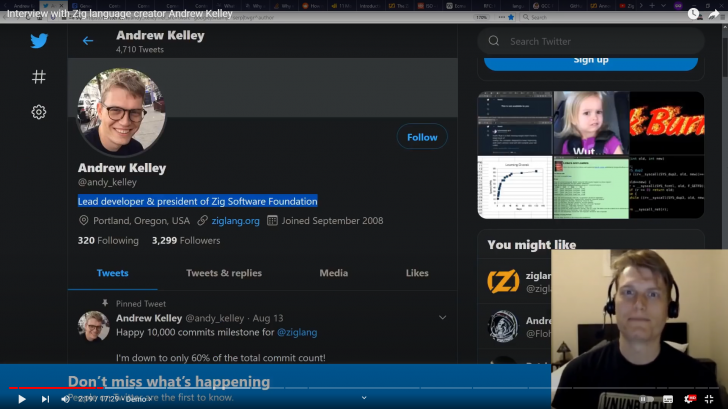The height and width of the screenshot is (409, 728).
Task: Exit fullscreen mode
Action: point(709,399)
